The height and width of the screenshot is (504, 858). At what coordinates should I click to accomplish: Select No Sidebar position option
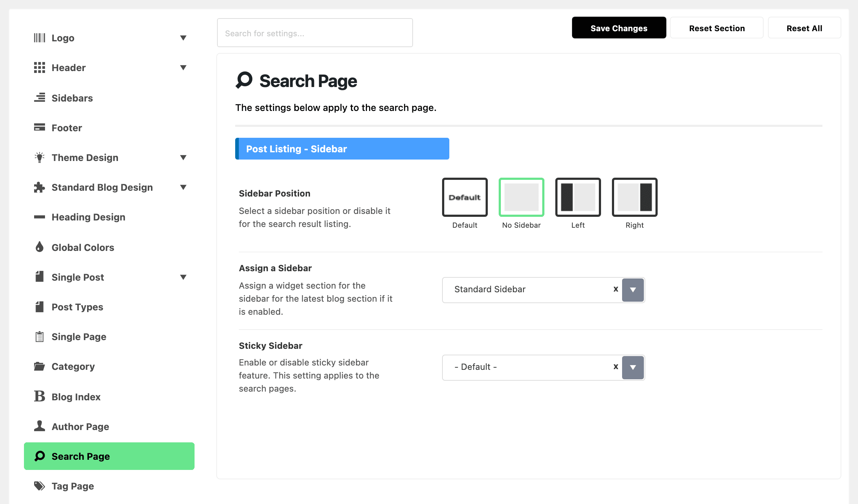tap(521, 197)
